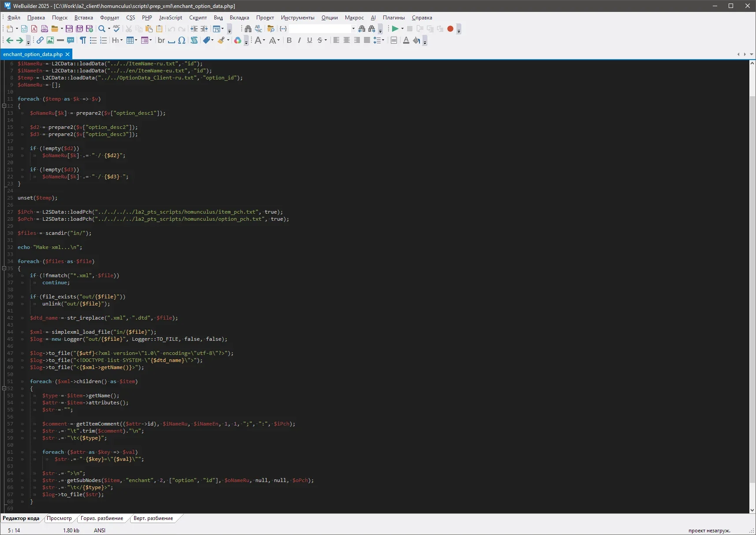Switch to the Просмотр tab

click(x=59, y=518)
